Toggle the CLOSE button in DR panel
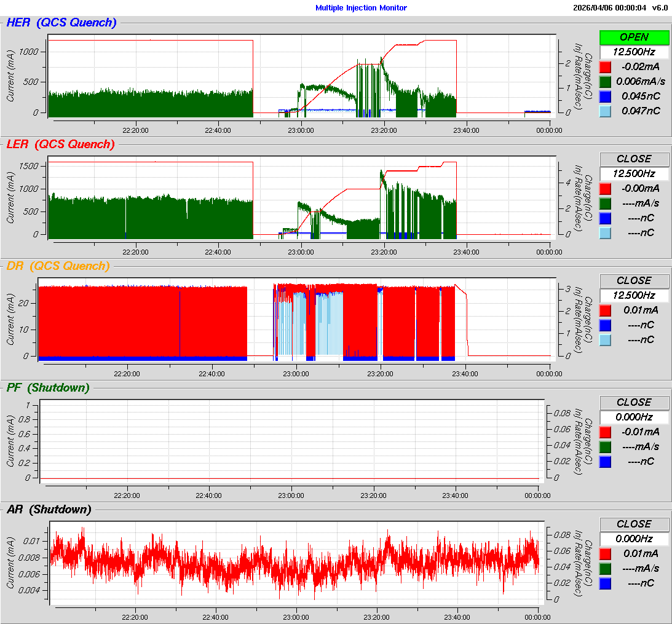Screen dimensions: 672x624 [634, 280]
